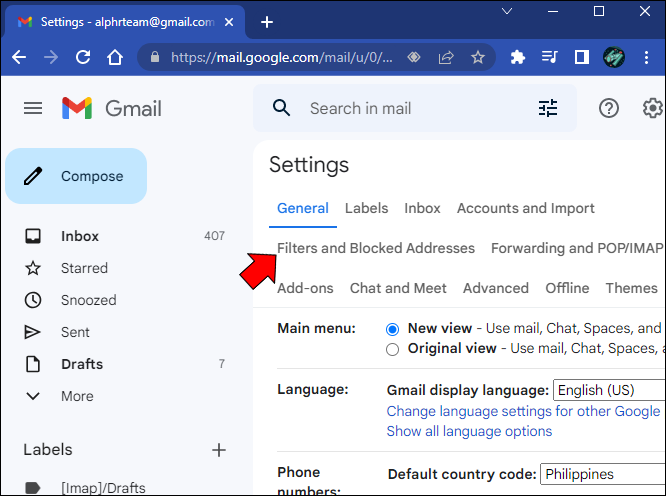This screenshot has width=666, height=496.
Task: Click the Gmail logo
Action: (112, 108)
